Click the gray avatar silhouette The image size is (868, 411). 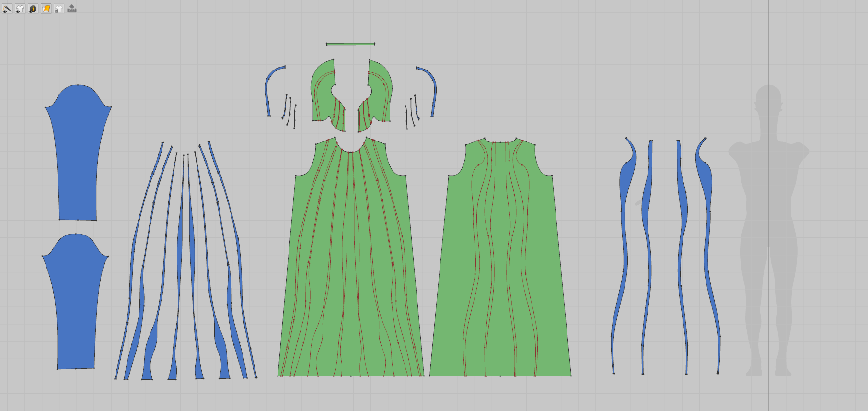pos(768,230)
